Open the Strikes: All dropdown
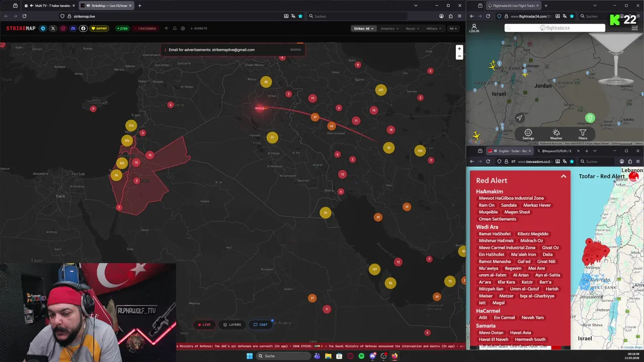The image size is (644, 362). pos(363,29)
